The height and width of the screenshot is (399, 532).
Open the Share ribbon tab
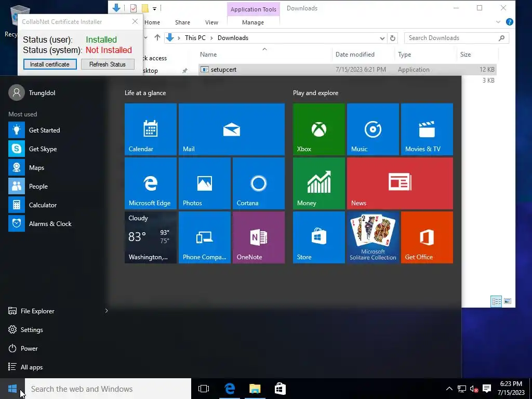(182, 22)
